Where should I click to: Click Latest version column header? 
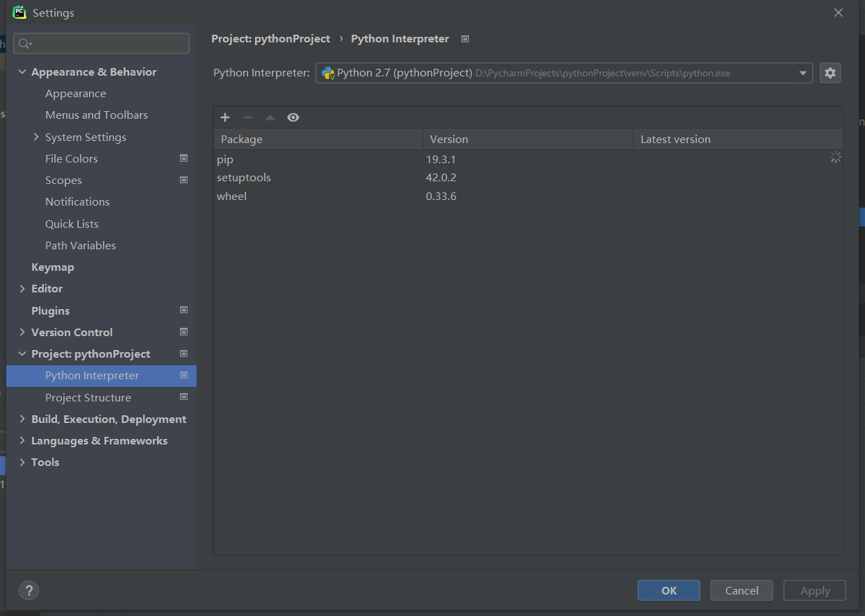tap(738, 139)
